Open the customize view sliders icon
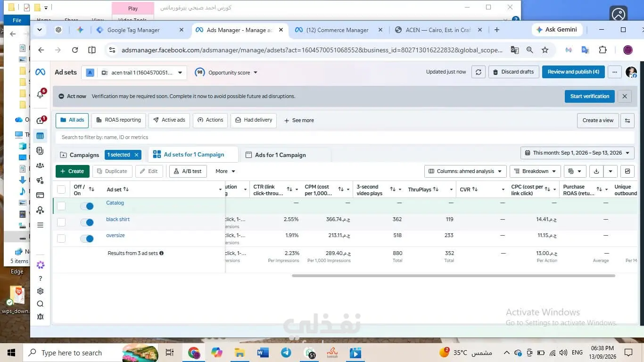 click(x=627, y=120)
